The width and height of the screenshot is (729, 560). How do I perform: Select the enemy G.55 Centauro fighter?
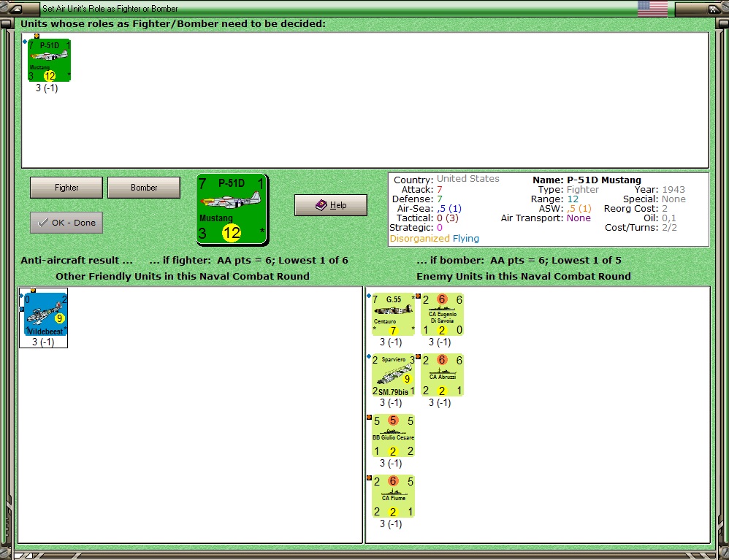pos(393,314)
